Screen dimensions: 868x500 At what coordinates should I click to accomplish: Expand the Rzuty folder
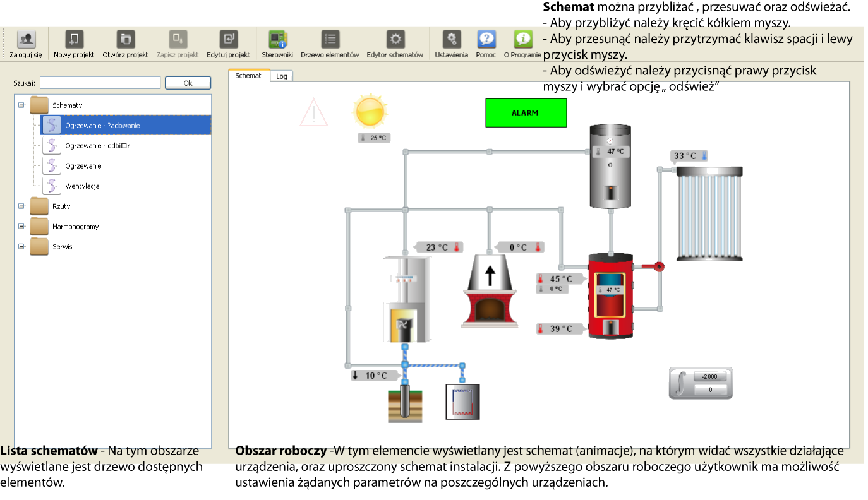[x=21, y=206]
